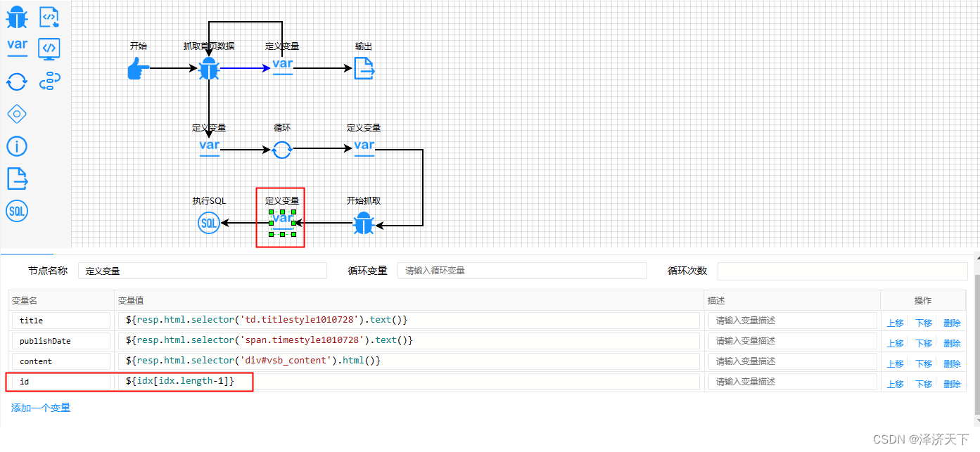Click 上移 in the content row
This screenshot has height=452, width=980.
(896, 364)
